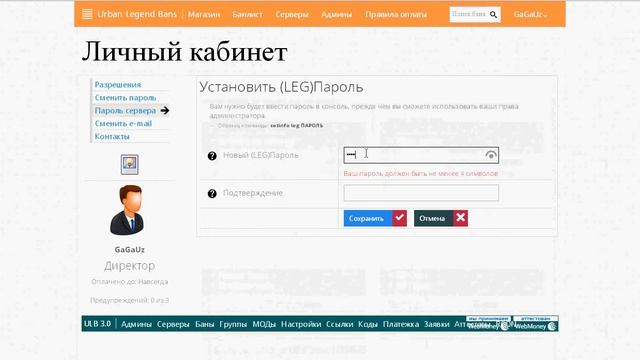Click into the ban search field
The height and width of the screenshot is (360, 640).
(x=469, y=15)
